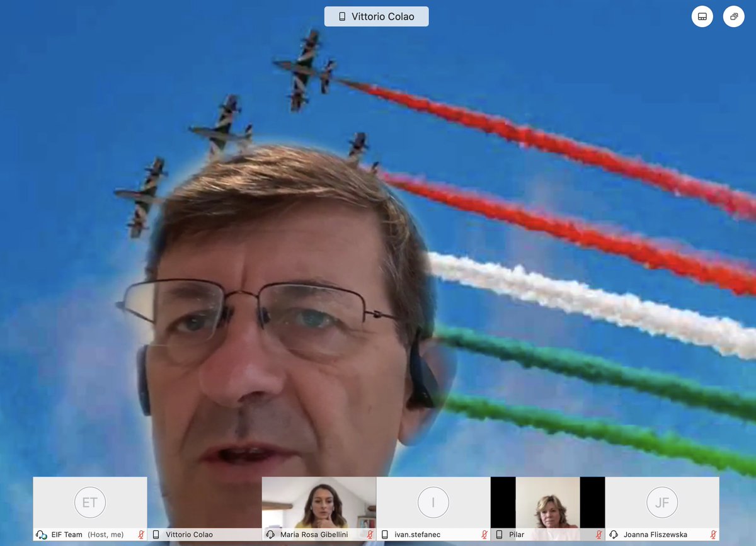Screen dimensions: 756x546
Task: Click the headset icon beside EIF Team
Action: tap(42, 535)
